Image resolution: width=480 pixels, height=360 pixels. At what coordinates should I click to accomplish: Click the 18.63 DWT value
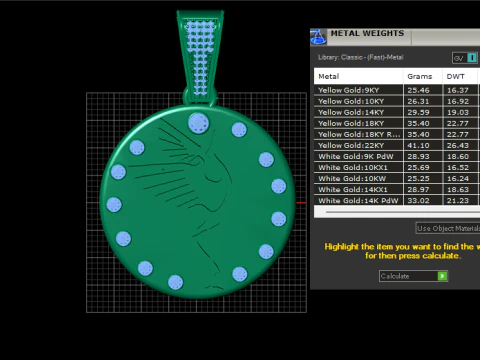tap(458, 189)
